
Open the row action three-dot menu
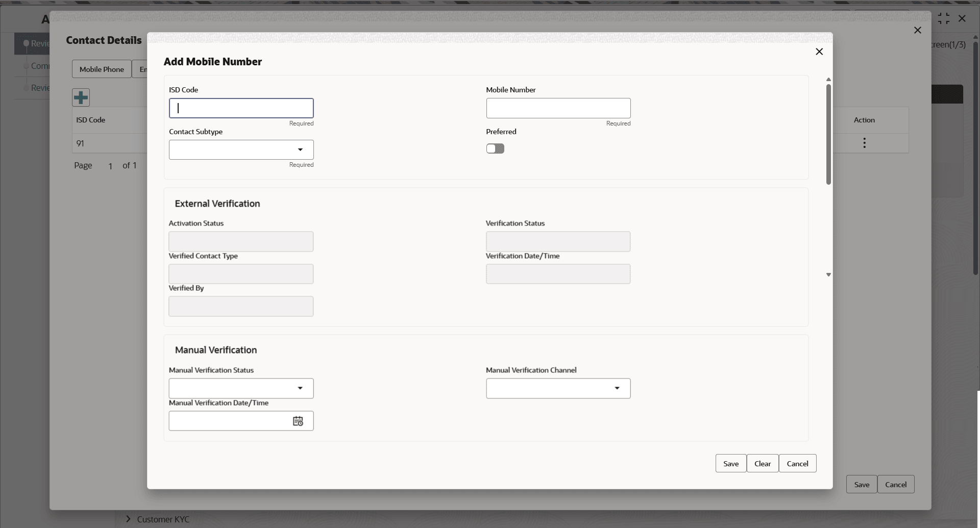coord(864,143)
